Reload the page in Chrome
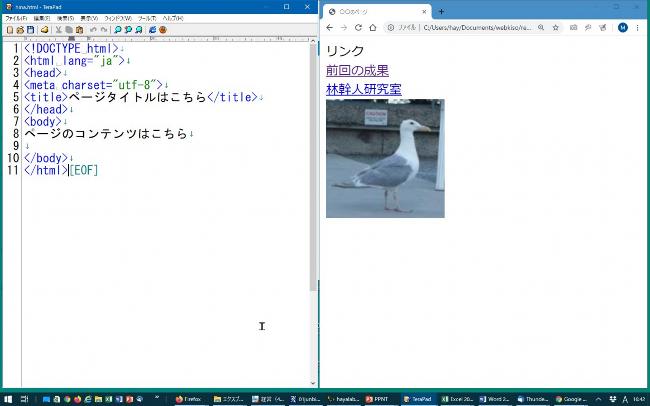 point(357,28)
